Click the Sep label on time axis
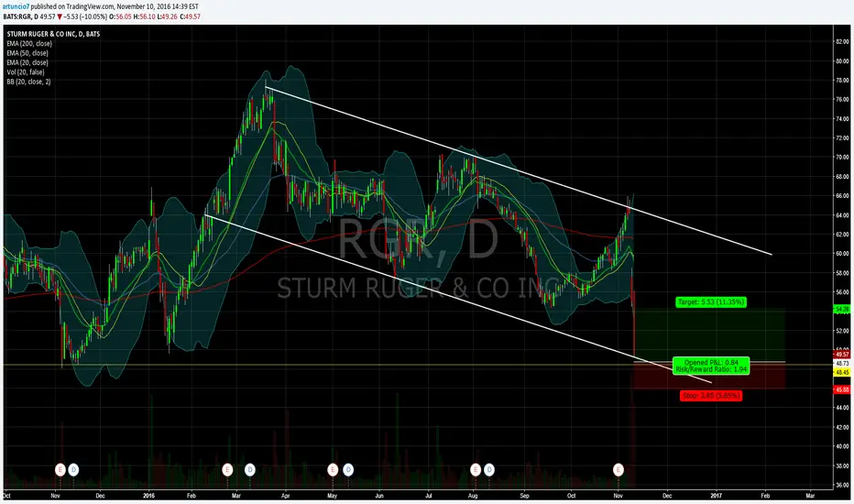This screenshot has height=504, width=854. [x=524, y=495]
